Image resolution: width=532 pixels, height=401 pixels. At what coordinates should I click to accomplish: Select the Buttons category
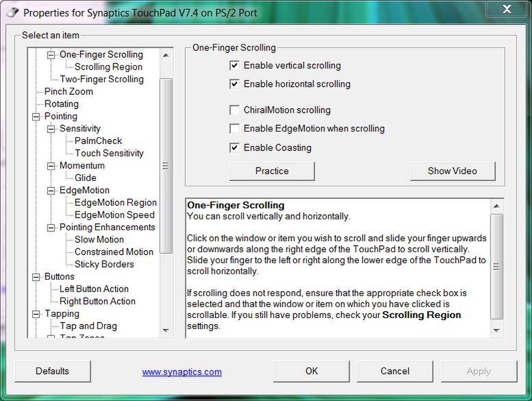coord(59,276)
